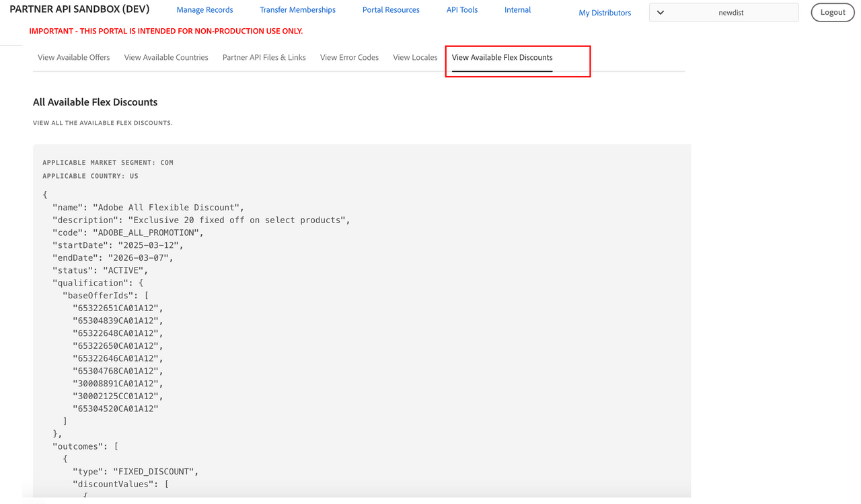Image resolution: width=861 pixels, height=504 pixels.
Task: Click offer ID 65304768CA01A12
Action: point(118,371)
